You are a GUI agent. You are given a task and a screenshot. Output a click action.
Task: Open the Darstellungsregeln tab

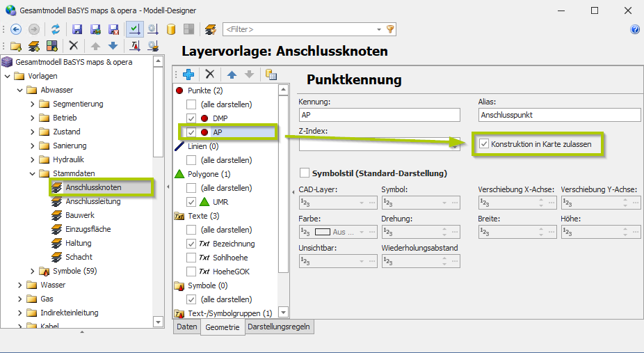coord(280,327)
